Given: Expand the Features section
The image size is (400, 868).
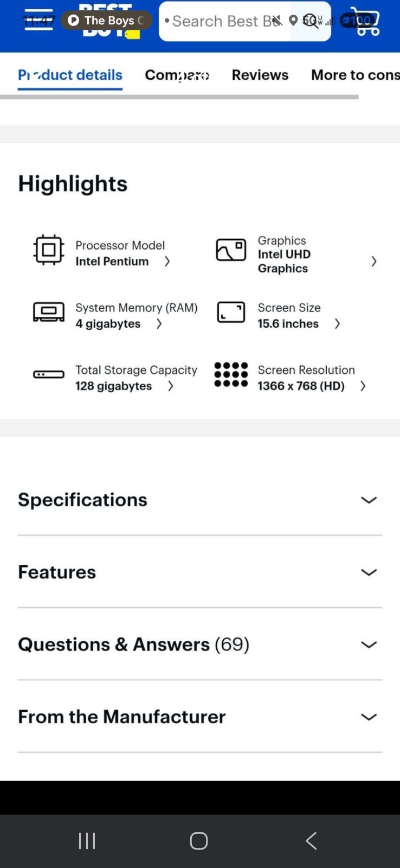Looking at the screenshot, I should tap(200, 572).
